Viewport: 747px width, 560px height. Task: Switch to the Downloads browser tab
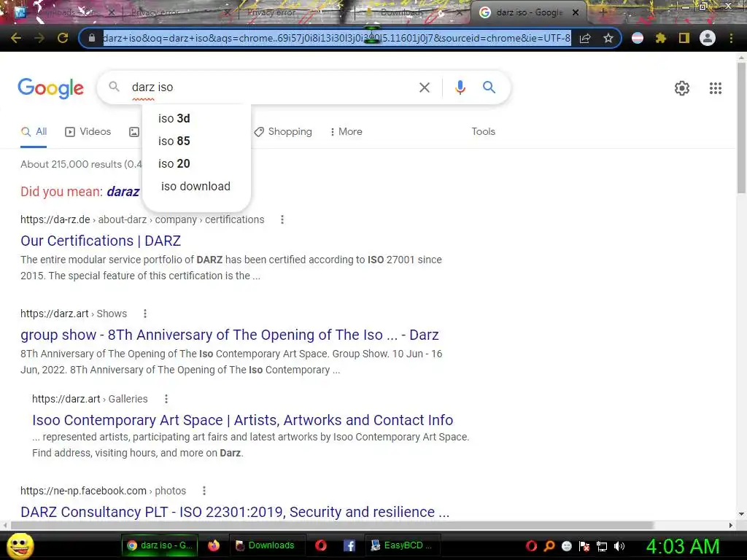pos(403,12)
